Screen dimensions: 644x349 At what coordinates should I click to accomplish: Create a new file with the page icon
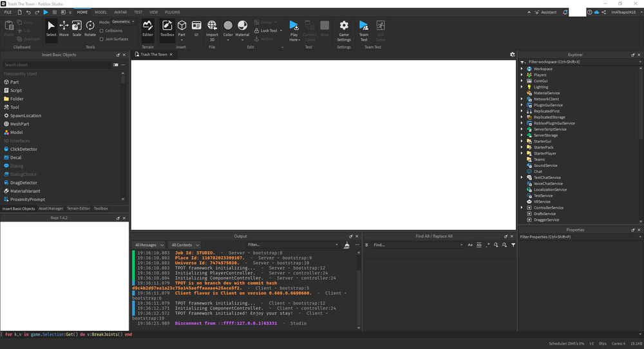[x=19, y=12]
